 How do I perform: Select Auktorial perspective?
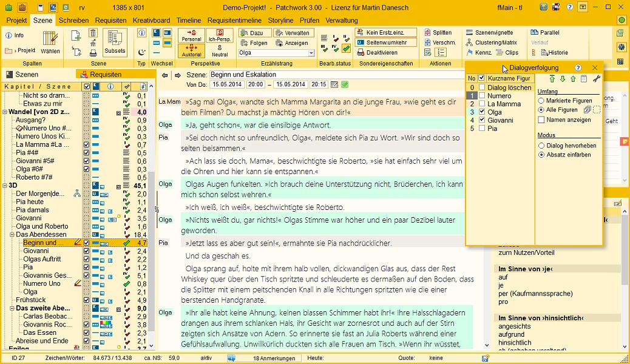pos(191,51)
